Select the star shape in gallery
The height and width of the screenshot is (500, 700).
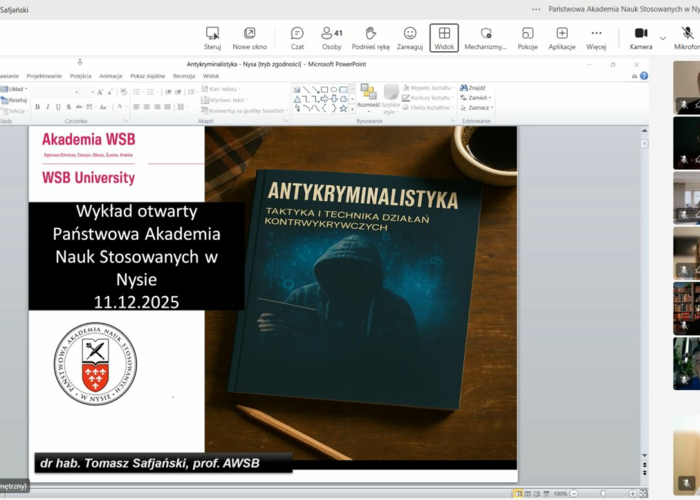click(x=343, y=108)
